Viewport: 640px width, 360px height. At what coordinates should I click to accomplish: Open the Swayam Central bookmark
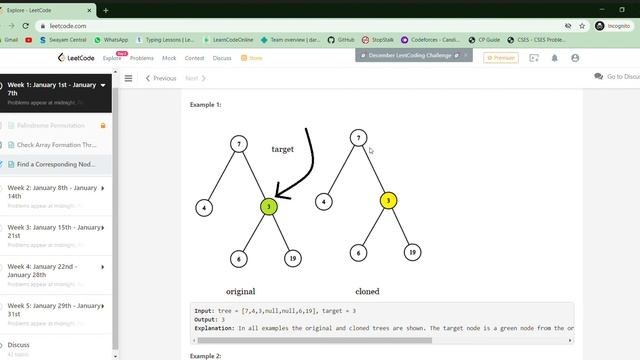click(63, 40)
